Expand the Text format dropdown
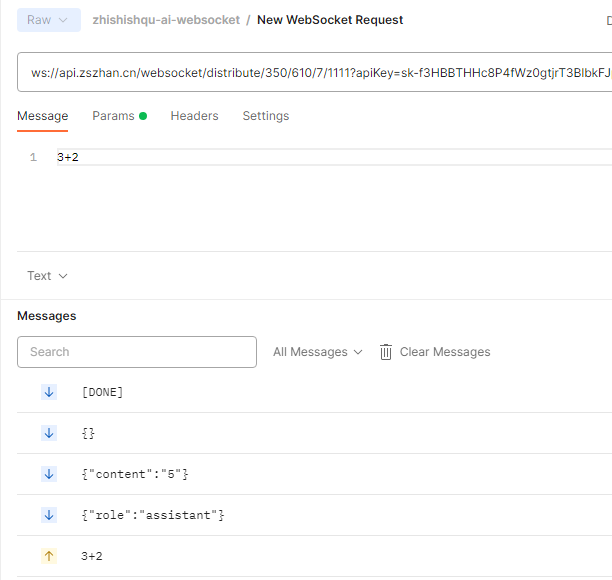 47,276
